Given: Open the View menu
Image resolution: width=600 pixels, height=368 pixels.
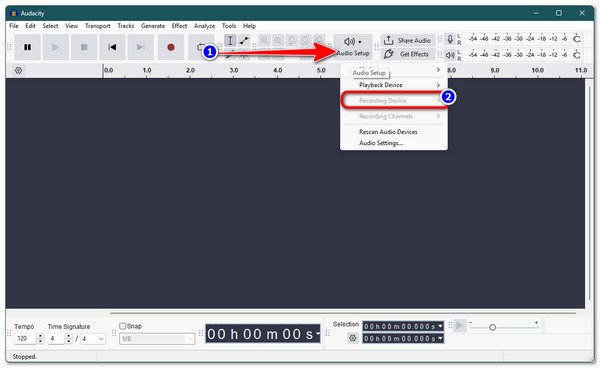Looking at the screenshot, I should pyautogui.click(x=72, y=26).
